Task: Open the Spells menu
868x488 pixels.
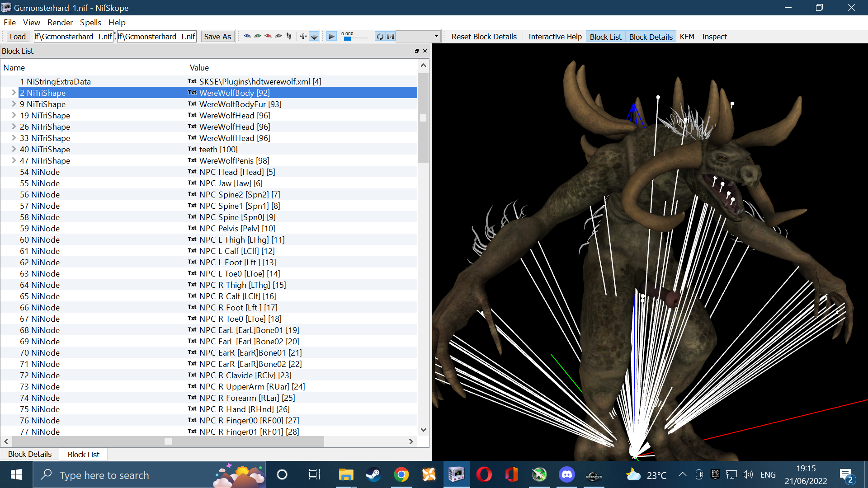Action: tap(90, 23)
